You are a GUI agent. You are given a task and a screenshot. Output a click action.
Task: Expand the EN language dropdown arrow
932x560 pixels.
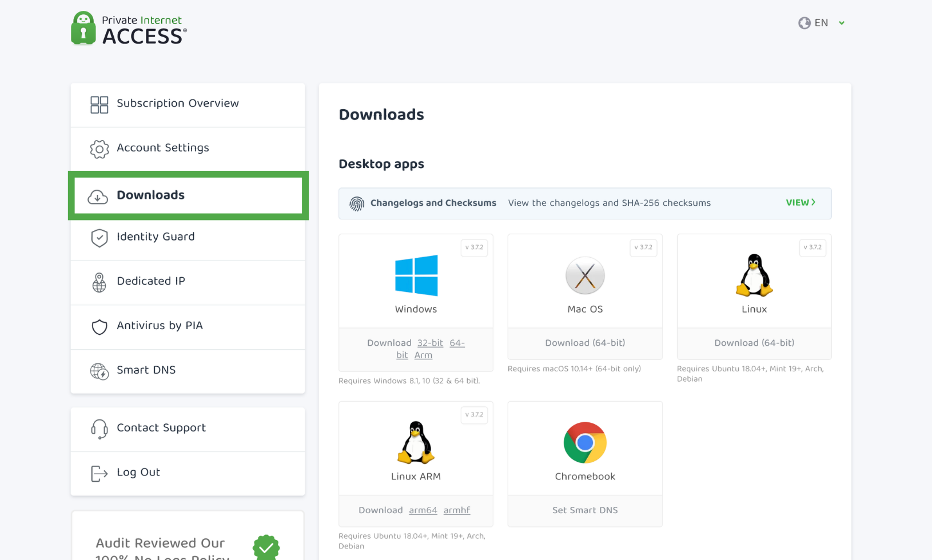click(842, 23)
